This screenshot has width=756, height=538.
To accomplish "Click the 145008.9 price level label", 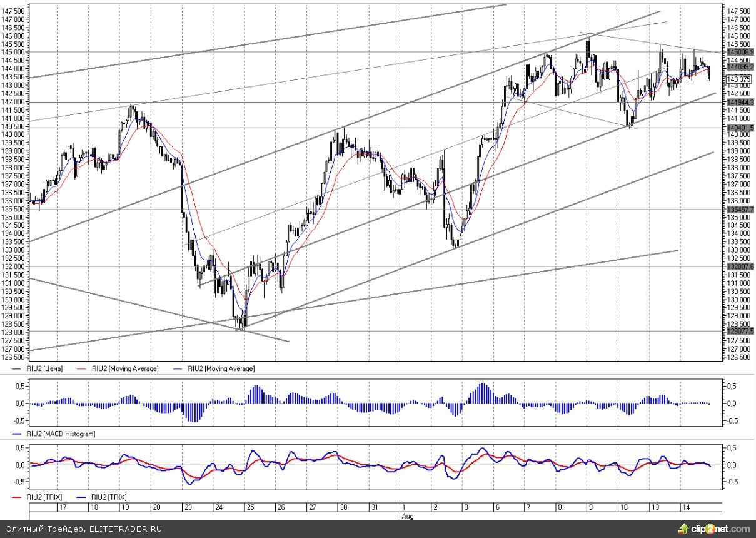I will (x=739, y=52).
